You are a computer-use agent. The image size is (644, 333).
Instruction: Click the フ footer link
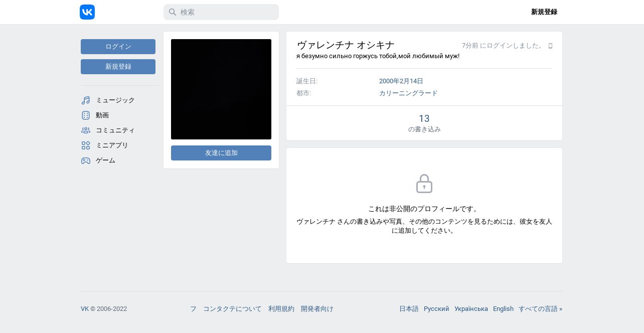coord(193,309)
